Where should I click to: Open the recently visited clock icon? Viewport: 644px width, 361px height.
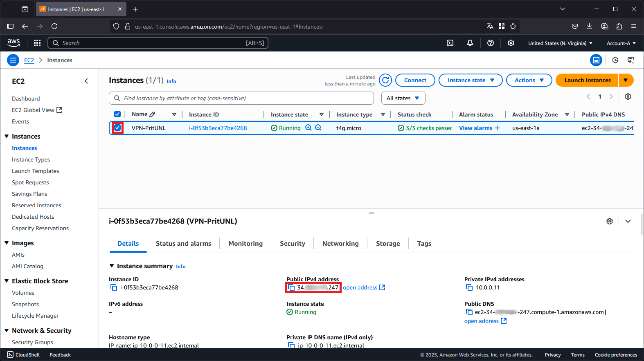point(615,61)
